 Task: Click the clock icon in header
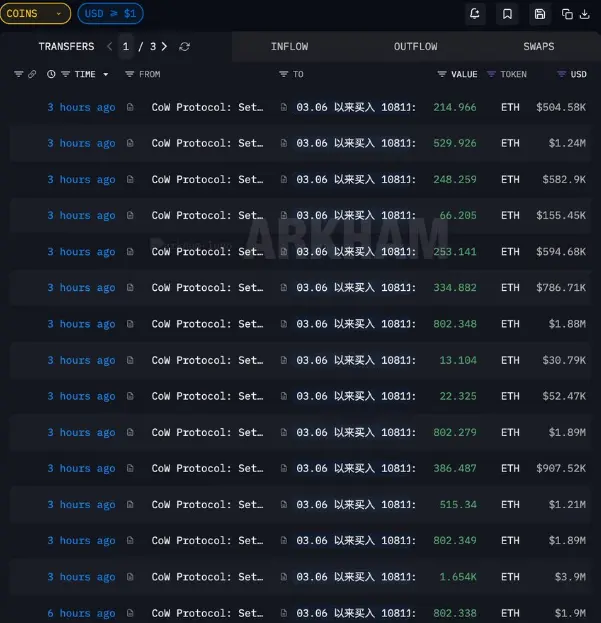tap(51, 74)
